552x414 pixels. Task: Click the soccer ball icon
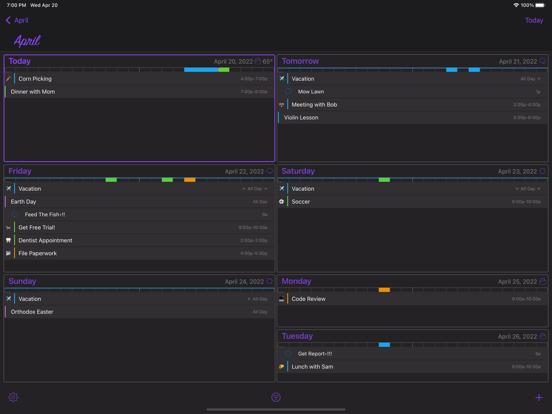click(x=282, y=201)
